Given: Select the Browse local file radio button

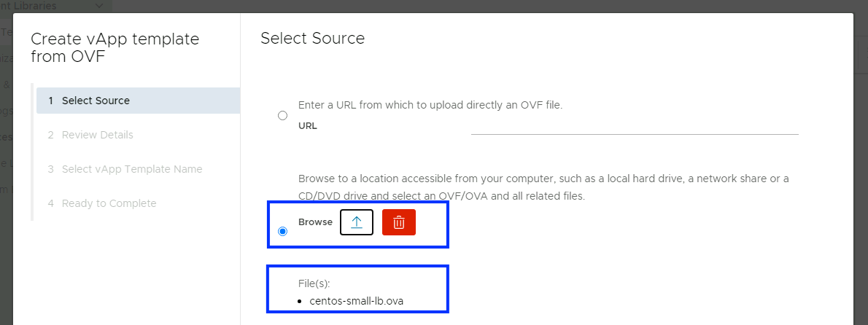Looking at the screenshot, I should pyautogui.click(x=283, y=232).
